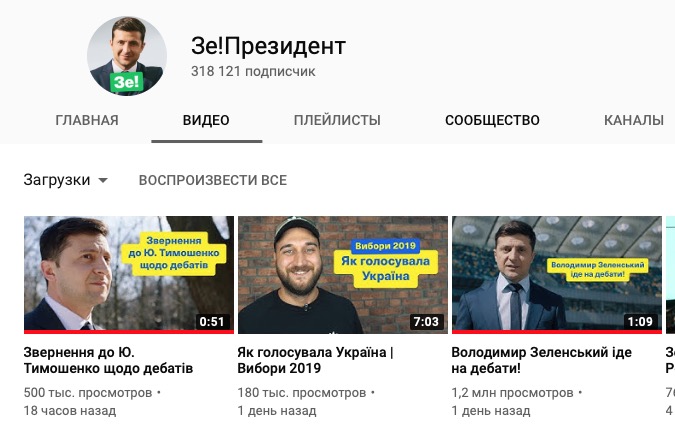
Task: Go to the Каналы tab
Action: click(x=634, y=120)
